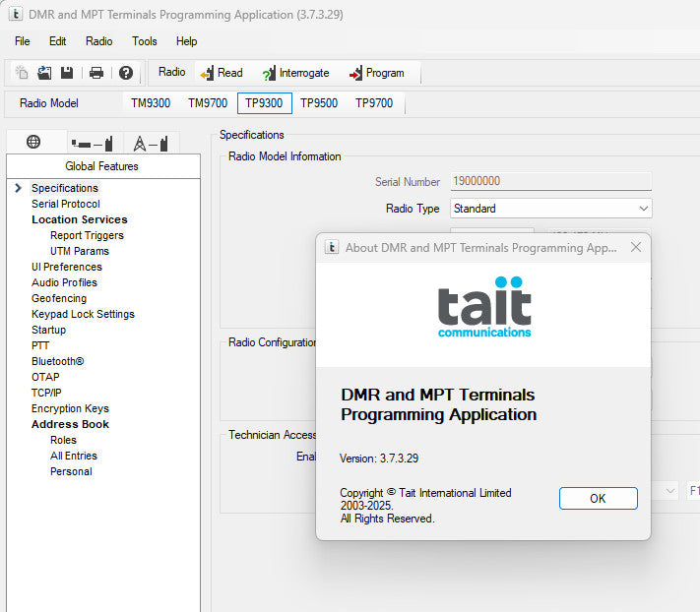The width and height of the screenshot is (700, 612).
Task: Select the TP9500 radio model
Action: [319, 103]
